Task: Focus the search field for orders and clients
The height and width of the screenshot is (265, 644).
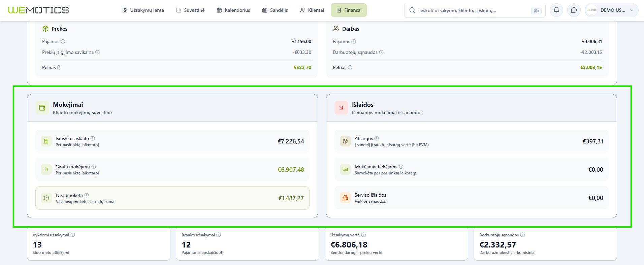Action: point(475,10)
